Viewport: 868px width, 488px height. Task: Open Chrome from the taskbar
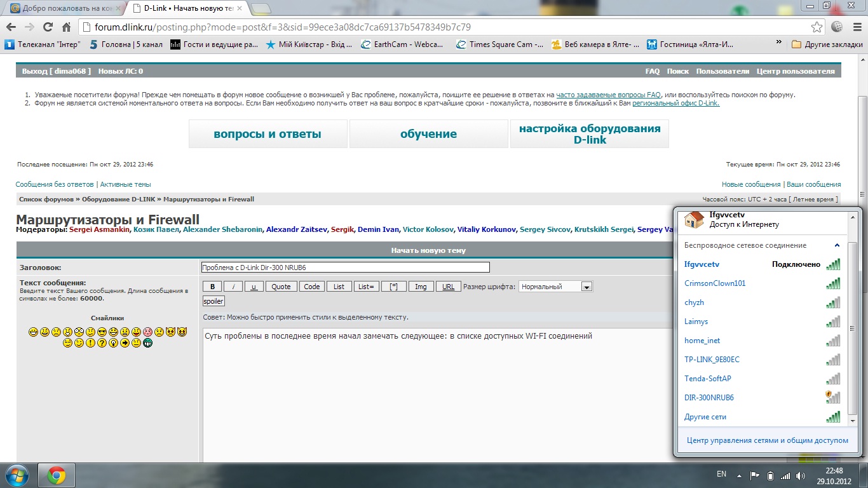[x=57, y=475]
